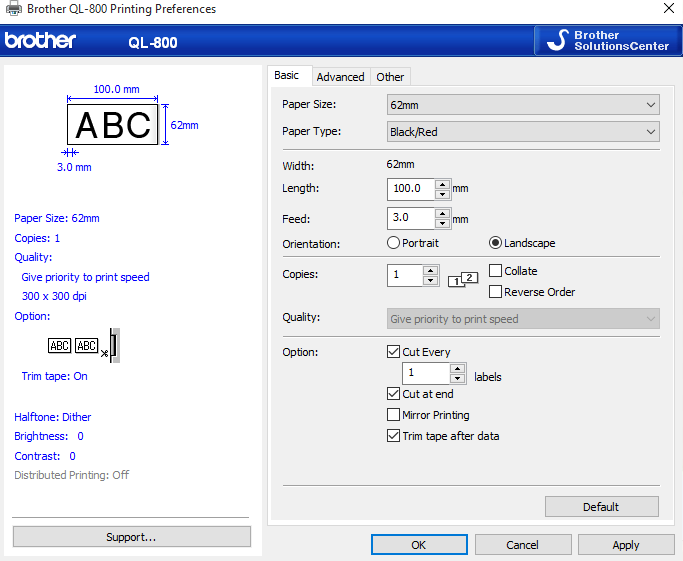Click the printer icon in title bar

(x=14, y=9)
